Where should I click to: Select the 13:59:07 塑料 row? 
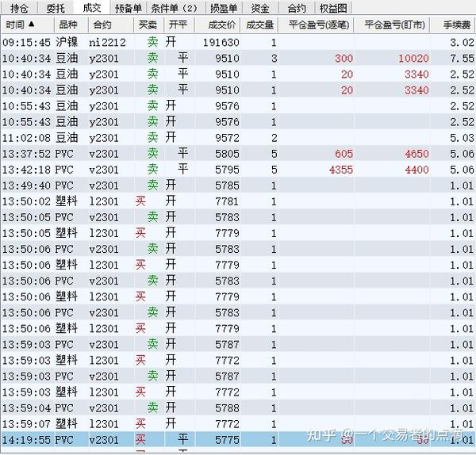(x=238, y=424)
